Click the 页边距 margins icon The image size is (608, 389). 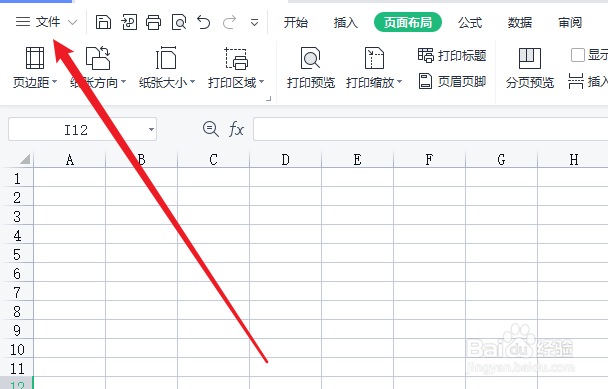[x=35, y=58]
